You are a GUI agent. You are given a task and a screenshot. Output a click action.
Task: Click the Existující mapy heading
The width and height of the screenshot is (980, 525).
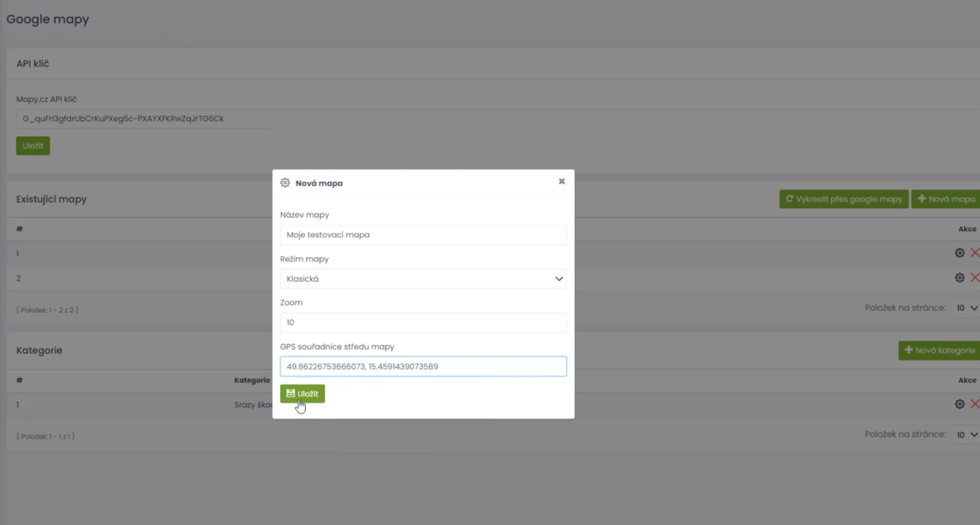[x=52, y=199]
